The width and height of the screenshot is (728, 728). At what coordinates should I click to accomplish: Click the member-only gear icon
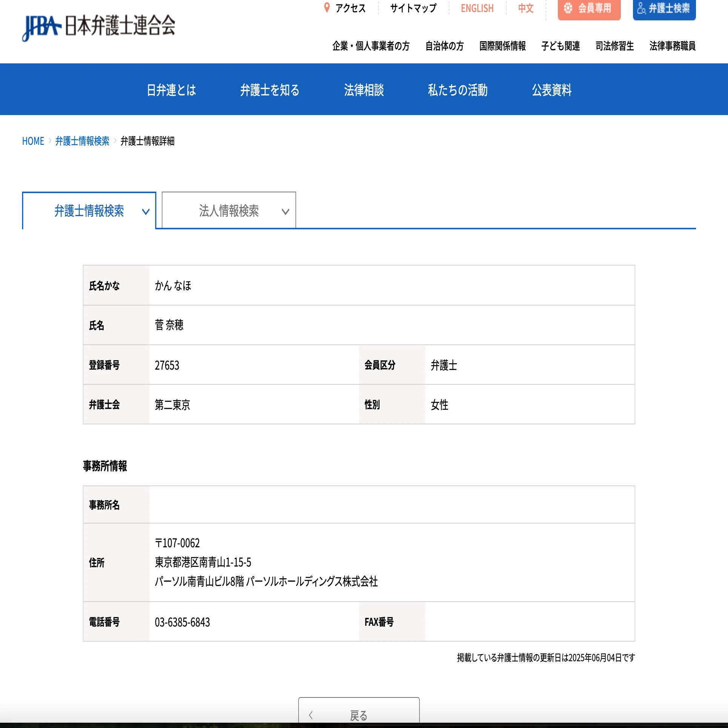568,8
